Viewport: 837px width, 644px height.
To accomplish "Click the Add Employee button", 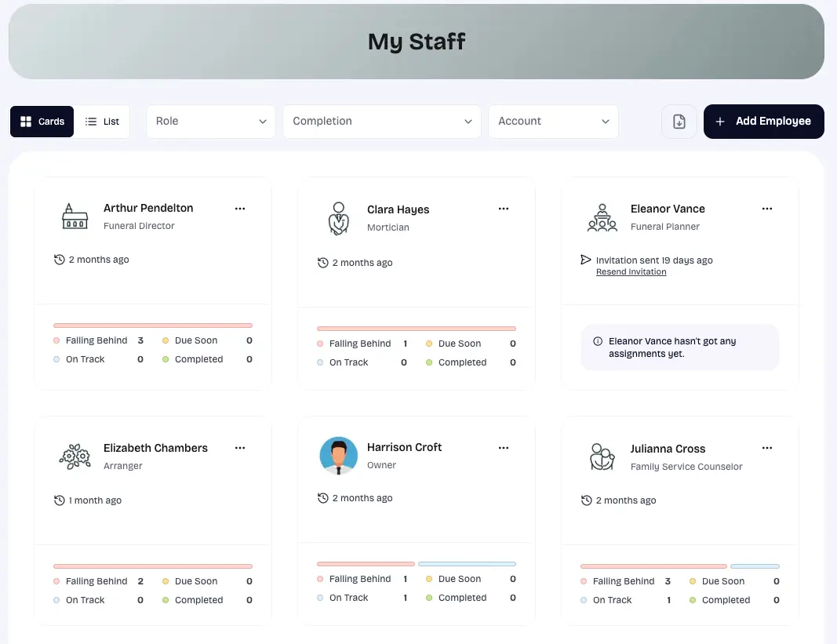I will pos(763,122).
